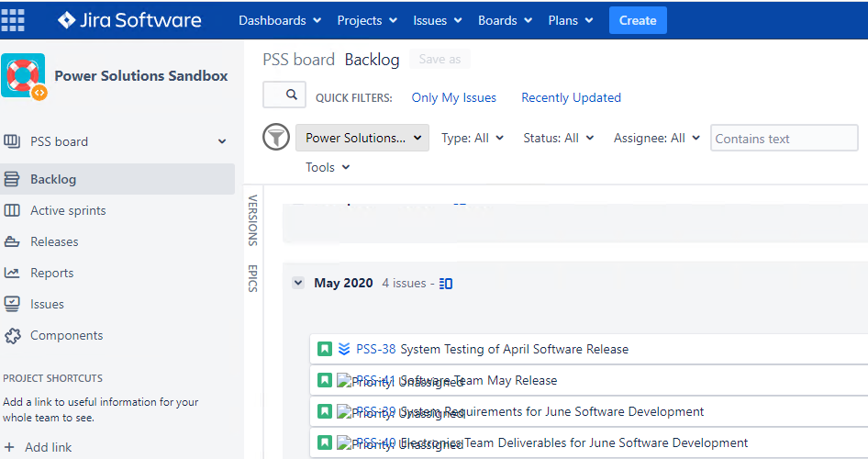868x459 pixels.
Task: Click the round filter funnel icon
Action: (x=275, y=137)
